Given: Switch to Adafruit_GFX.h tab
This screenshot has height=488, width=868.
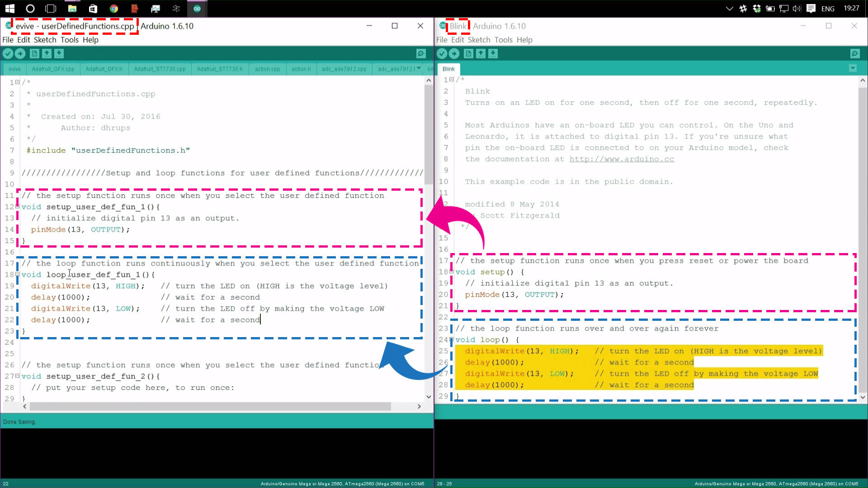Looking at the screenshot, I should (104, 69).
